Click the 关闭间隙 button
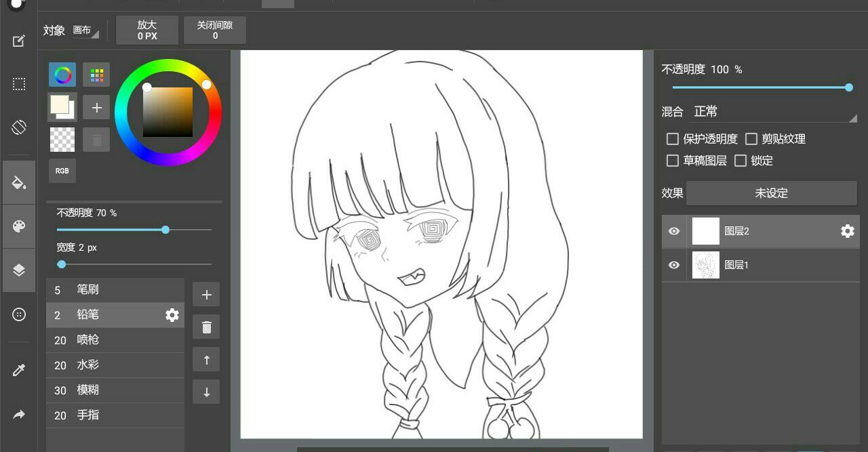The height and width of the screenshot is (452, 868). tap(215, 30)
